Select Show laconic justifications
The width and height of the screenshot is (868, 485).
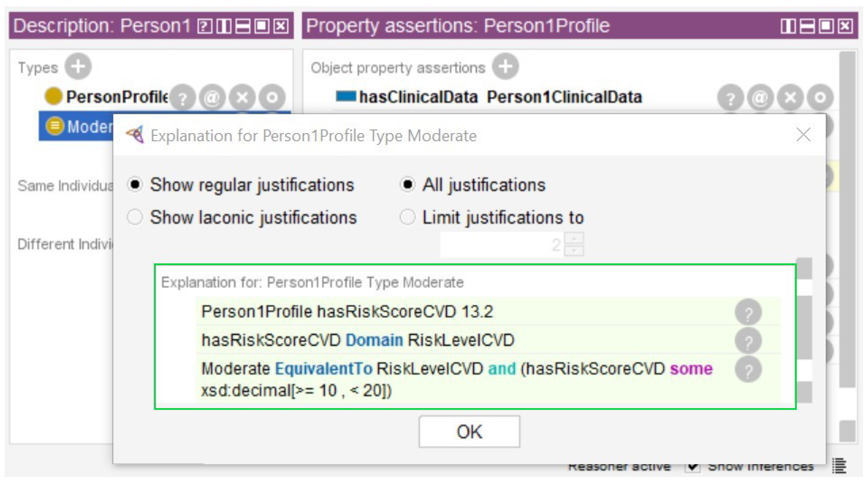[x=135, y=217]
